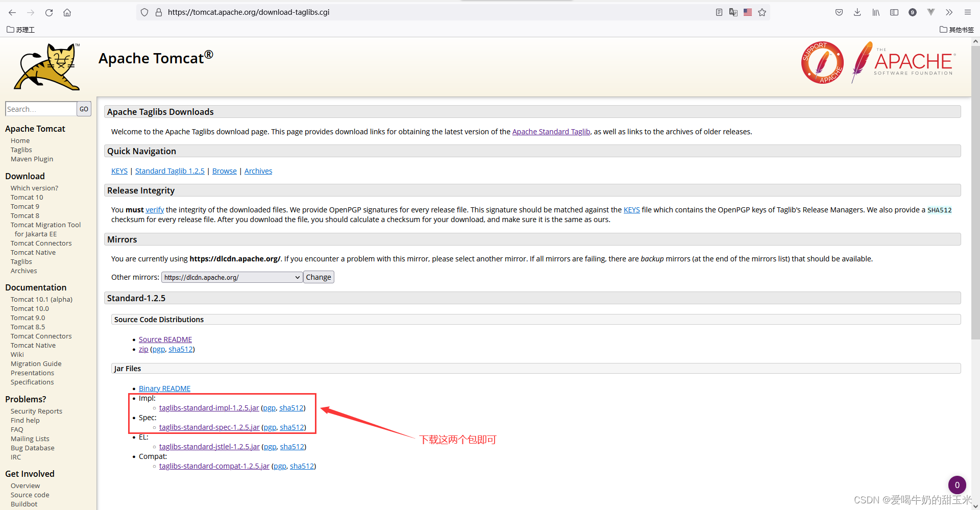This screenshot has width=980, height=510.
Task: Click the verify link
Action: coord(155,210)
